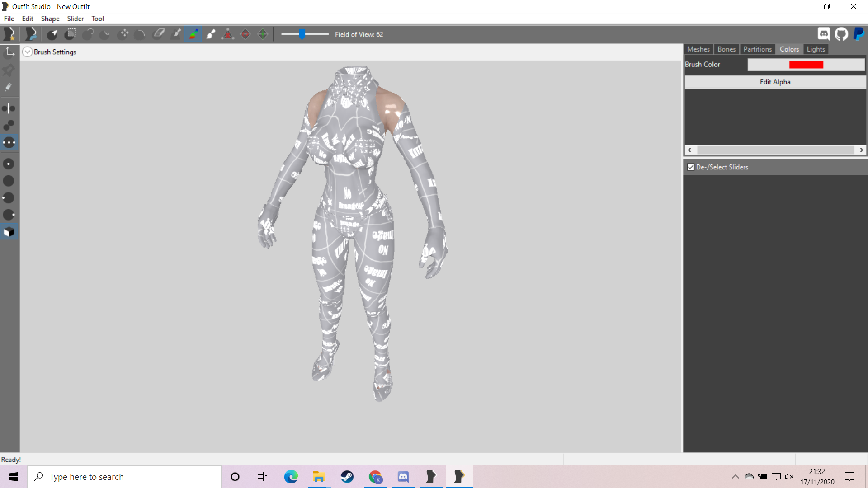Image resolution: width=868 pixels, height=488 pixels.
Task: Switch to the Bones tab
Action: point(726,49)
